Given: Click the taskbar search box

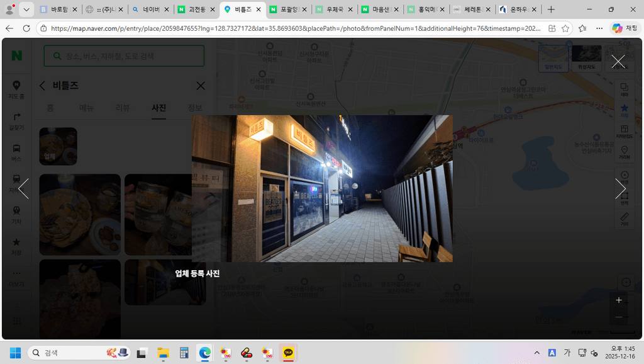Looking at the screenshot, I should pos(79,353).
